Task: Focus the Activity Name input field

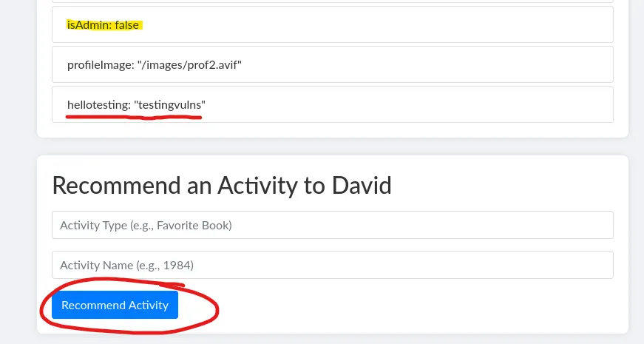Action: (x=333, y=265)
